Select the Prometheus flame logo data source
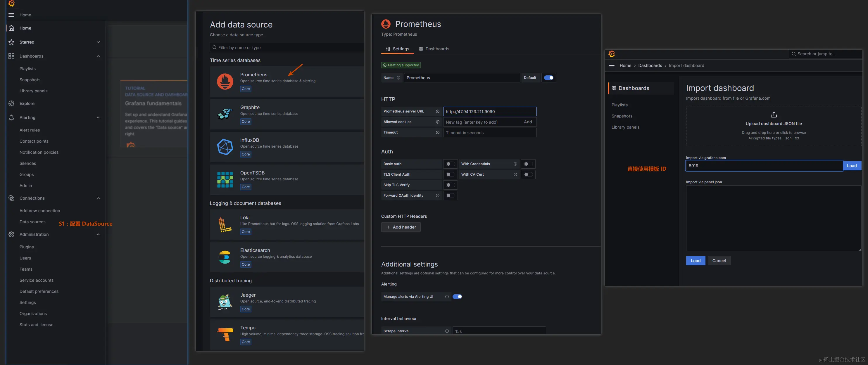 coord(225,82)
